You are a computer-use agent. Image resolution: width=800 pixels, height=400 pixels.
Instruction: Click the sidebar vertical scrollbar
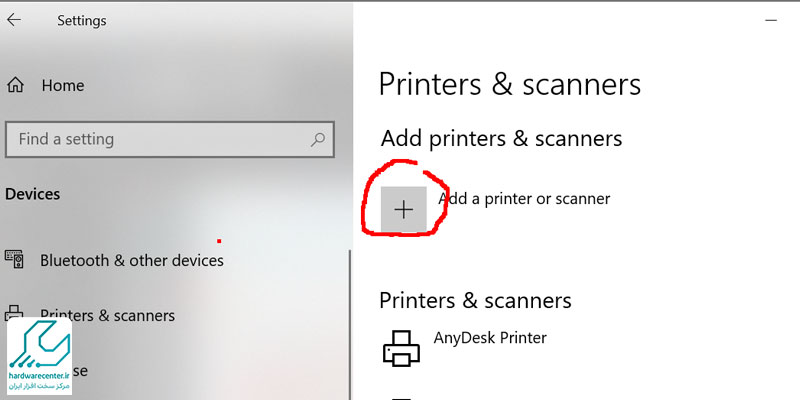pos(348,320)
